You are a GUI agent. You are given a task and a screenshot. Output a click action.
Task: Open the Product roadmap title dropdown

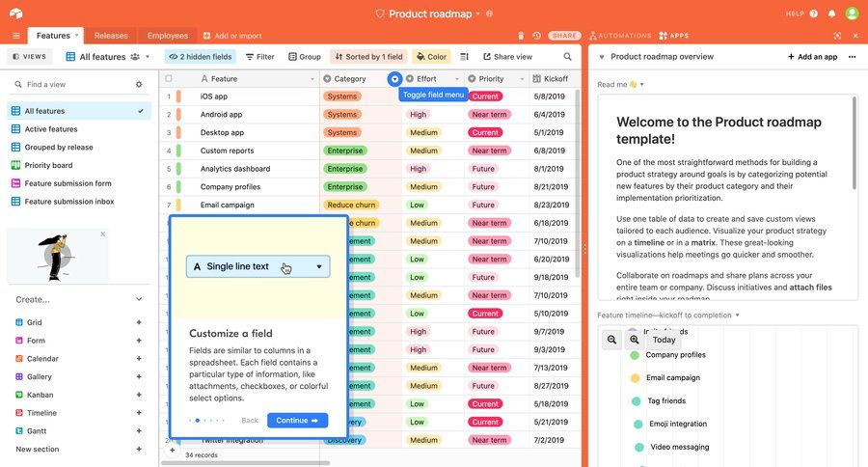click(x=477, y=14)
